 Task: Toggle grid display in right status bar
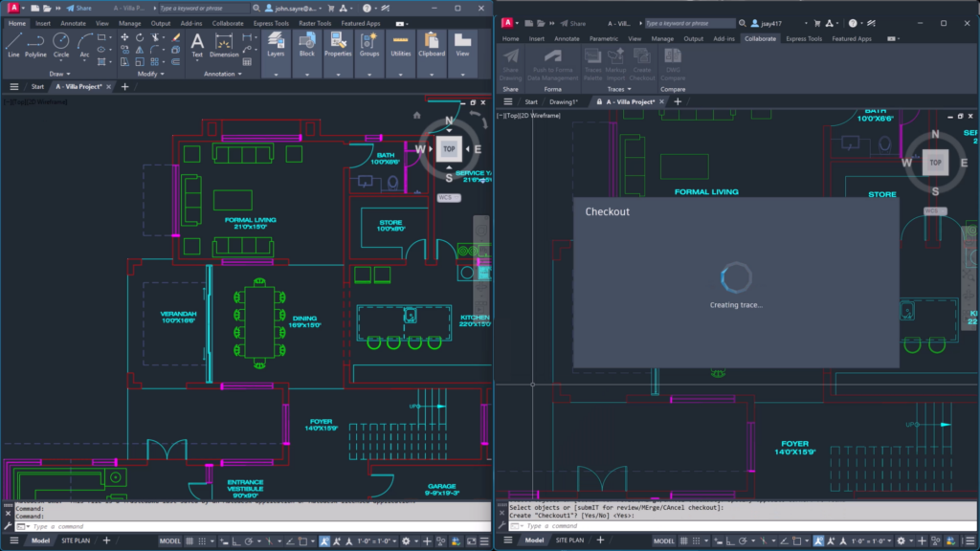point(683,541)
